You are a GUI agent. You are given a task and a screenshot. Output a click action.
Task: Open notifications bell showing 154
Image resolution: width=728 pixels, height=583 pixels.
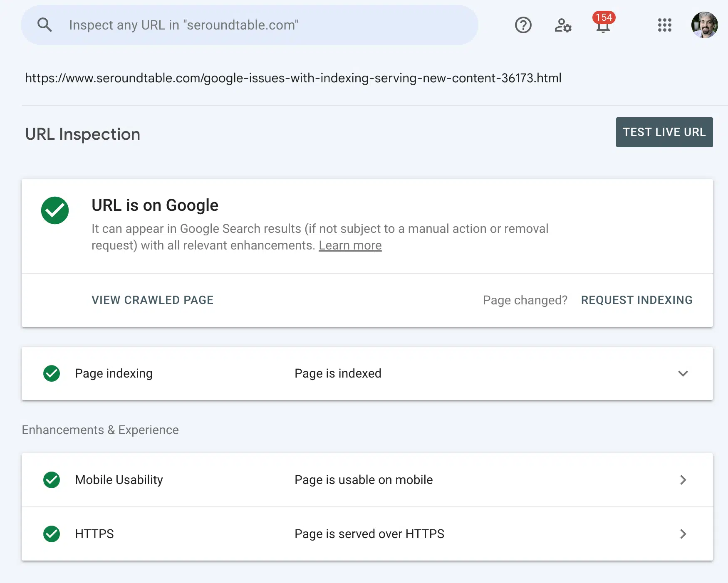tap(603, 26)
